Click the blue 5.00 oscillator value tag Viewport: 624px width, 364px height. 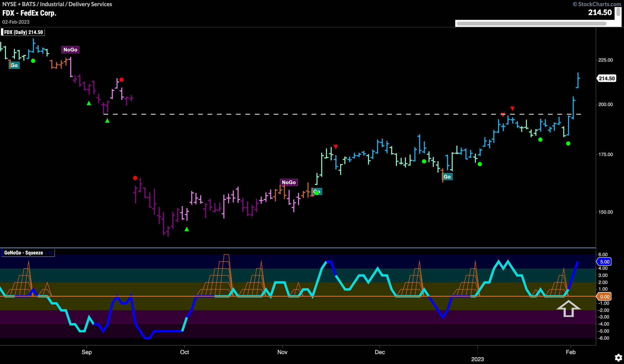tap(604, 262)
